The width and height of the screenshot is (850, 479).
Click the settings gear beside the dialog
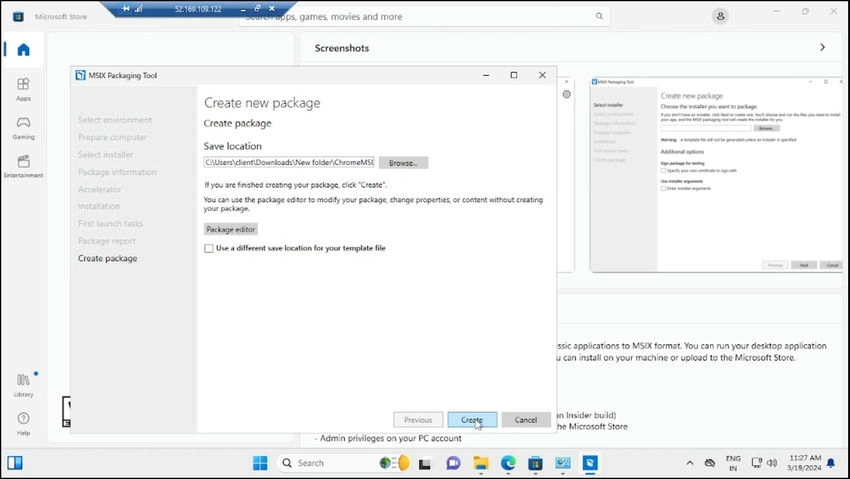(x=566, y=94)
